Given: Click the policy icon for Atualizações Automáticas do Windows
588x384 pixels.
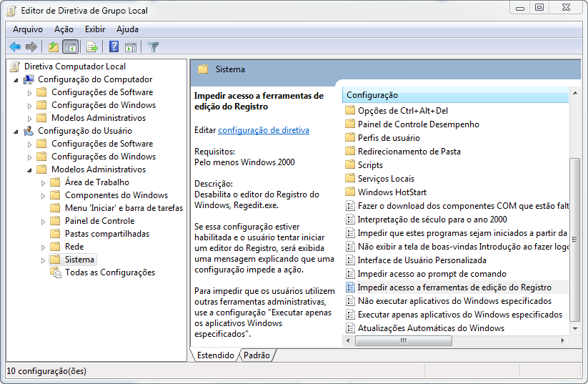Looking at the screenshot, I should coord(350,328).
